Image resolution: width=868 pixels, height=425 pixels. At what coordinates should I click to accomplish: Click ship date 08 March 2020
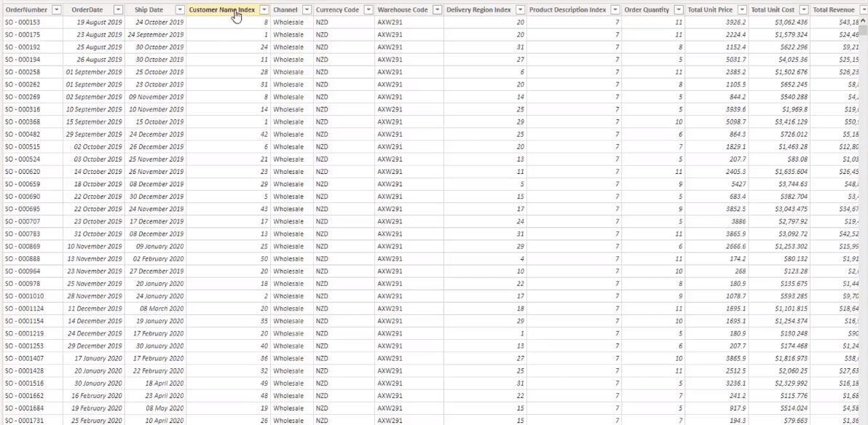155,309
